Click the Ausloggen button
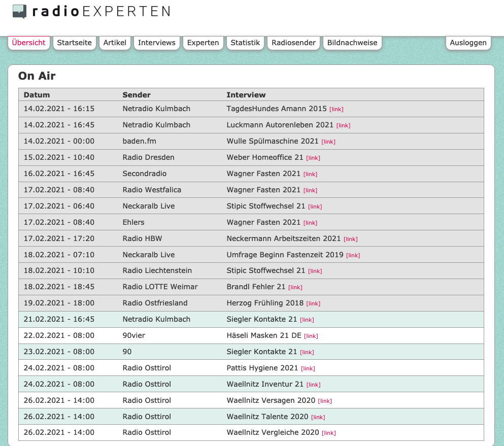Screen dimensions: 504x446 pyautogui.click(x=468, y=43)
